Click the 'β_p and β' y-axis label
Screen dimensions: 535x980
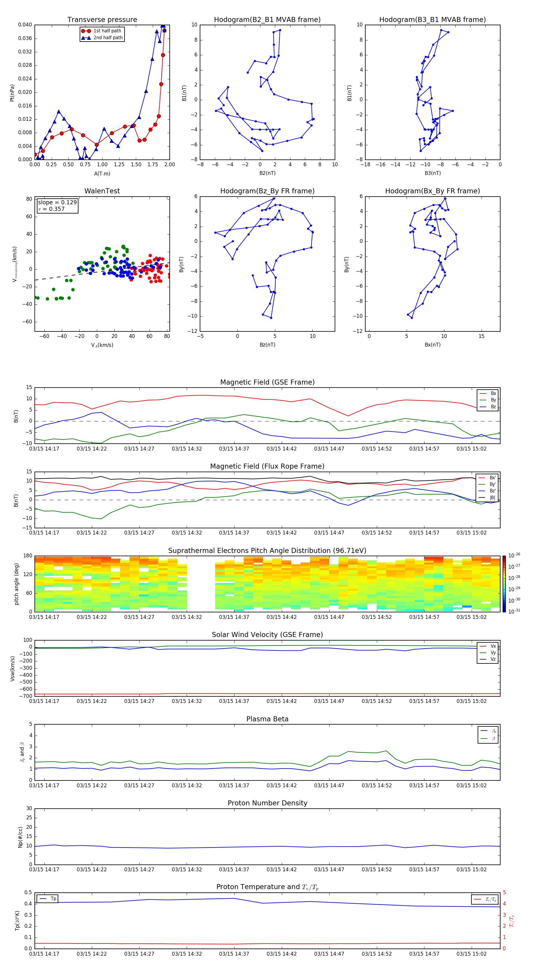click(x=22, y=752)
